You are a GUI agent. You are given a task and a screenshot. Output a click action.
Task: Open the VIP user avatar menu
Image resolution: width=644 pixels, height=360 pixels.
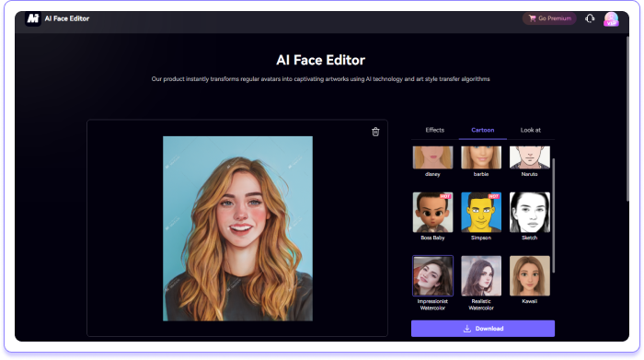pos(611,19)
